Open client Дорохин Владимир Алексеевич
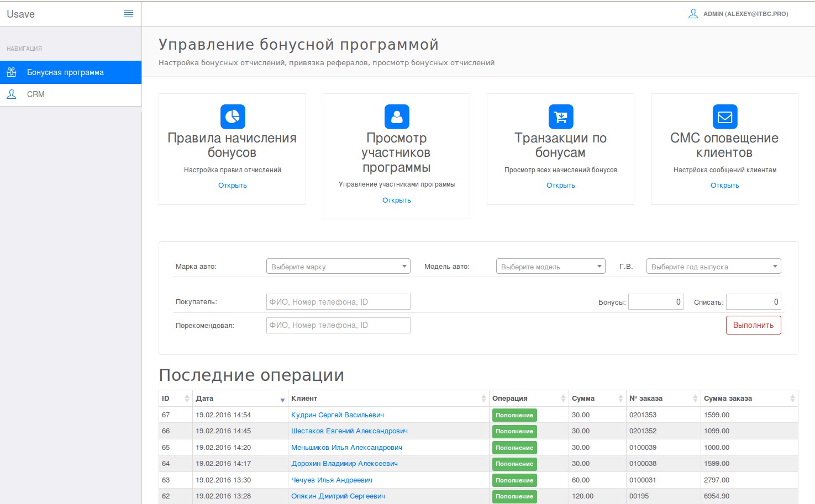Viewport: 815px width, 504px height. tap(344, 464)
